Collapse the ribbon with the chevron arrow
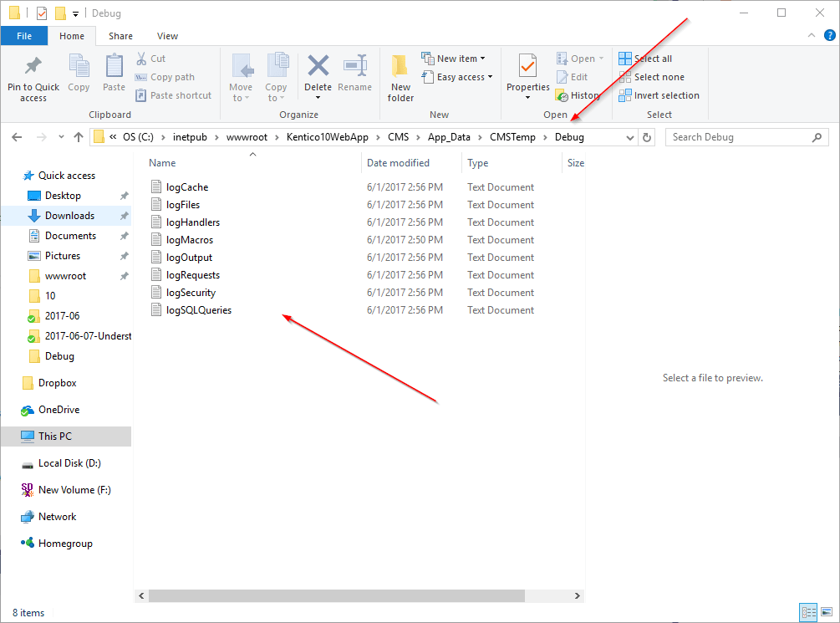This screenshot has width=840, height=623. (x=810, y=35)
